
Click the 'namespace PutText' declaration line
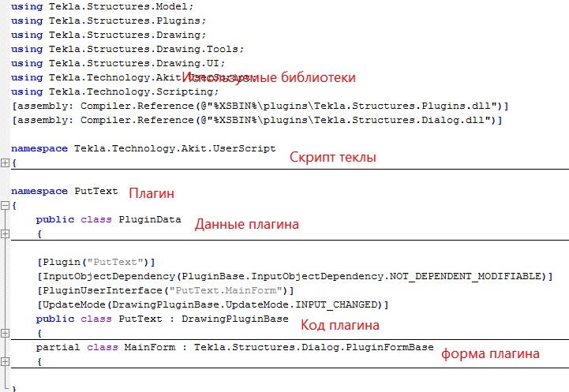(65, 191)
